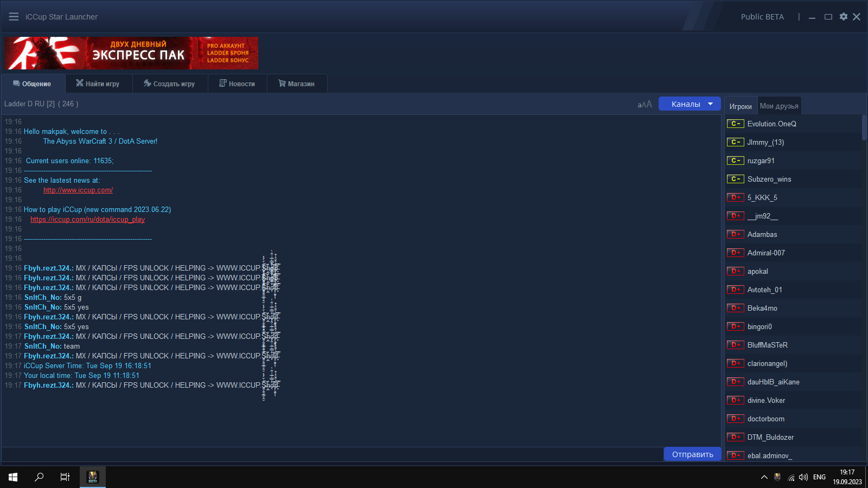Click rank badge next to bingori0
The height and width of the screenshot is (488, 868).
(735, 326)
